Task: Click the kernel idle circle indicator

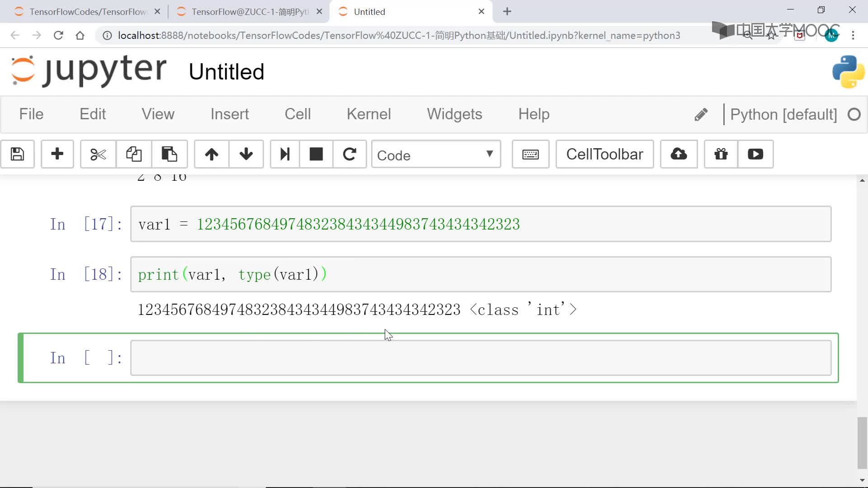Action: [854, 114]
